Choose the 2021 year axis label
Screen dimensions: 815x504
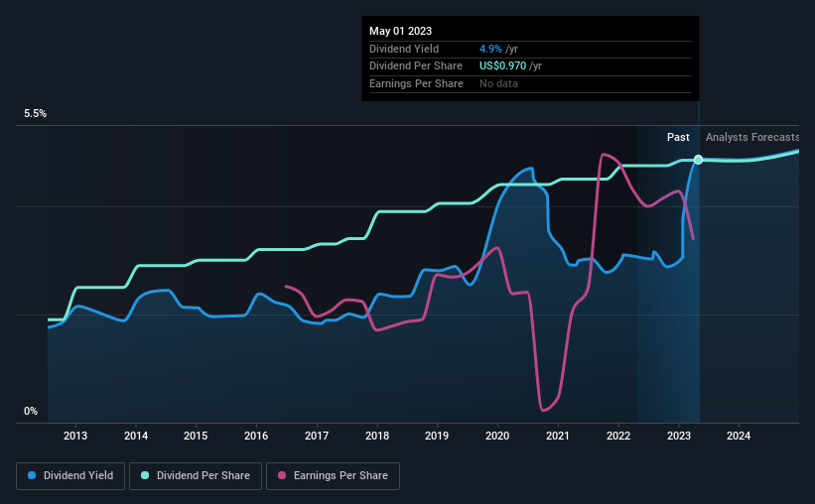[x=558, y=437]
